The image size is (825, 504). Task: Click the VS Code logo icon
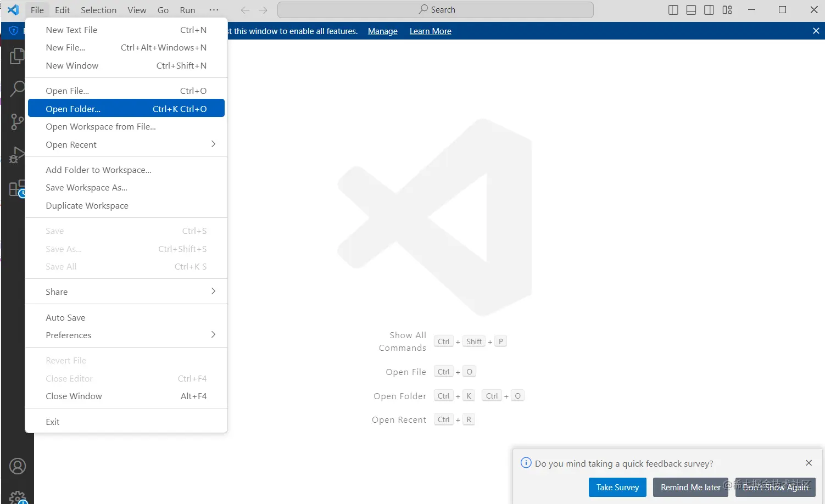pos(13,10)
